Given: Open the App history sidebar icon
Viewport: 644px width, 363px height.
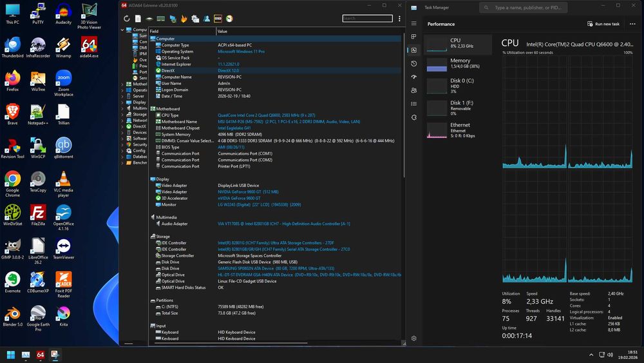Looking at the screenshot, I should [413, 63].
